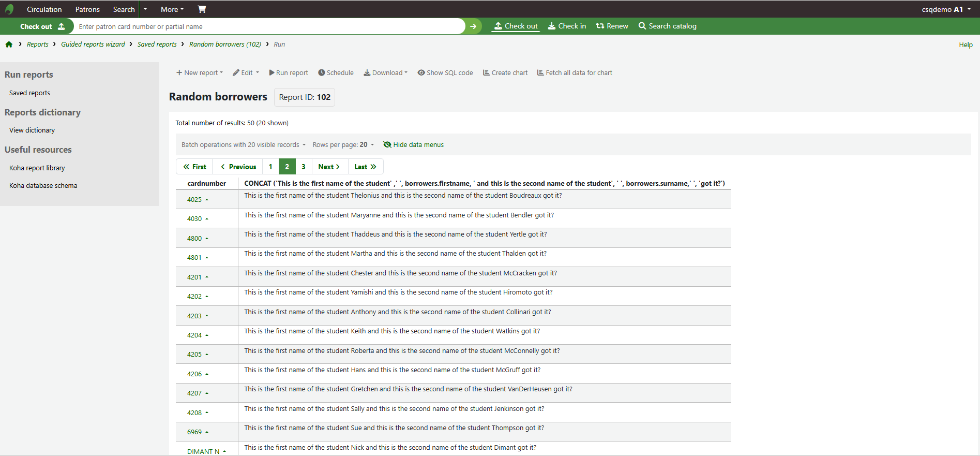This screenshot has height=456, width=980.
Task: Open data menu for cardnumber 4204
Action: click(198, 335)
